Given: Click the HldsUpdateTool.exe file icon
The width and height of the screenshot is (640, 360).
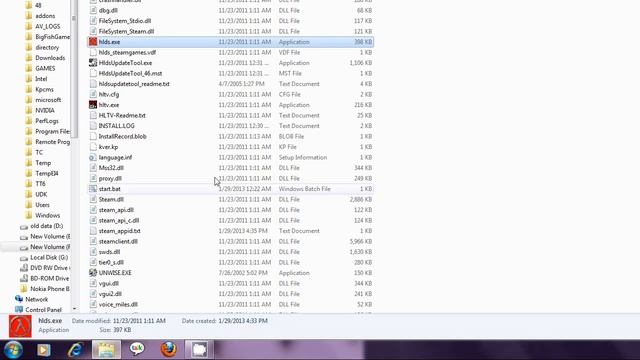Looking at the screenshot, I should coord(93,63).
